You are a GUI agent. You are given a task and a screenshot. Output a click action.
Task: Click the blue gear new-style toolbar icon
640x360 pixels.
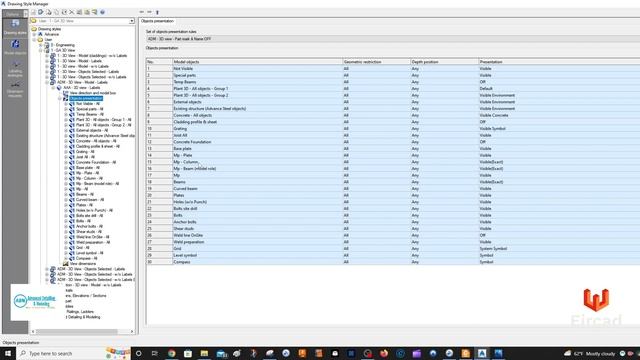point(40,12)
